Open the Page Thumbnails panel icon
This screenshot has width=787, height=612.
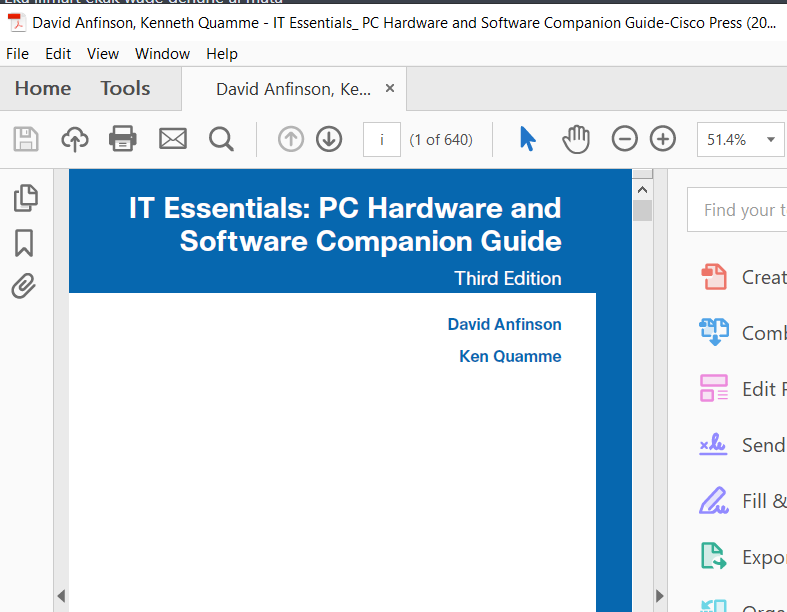[x=25, y=198]
